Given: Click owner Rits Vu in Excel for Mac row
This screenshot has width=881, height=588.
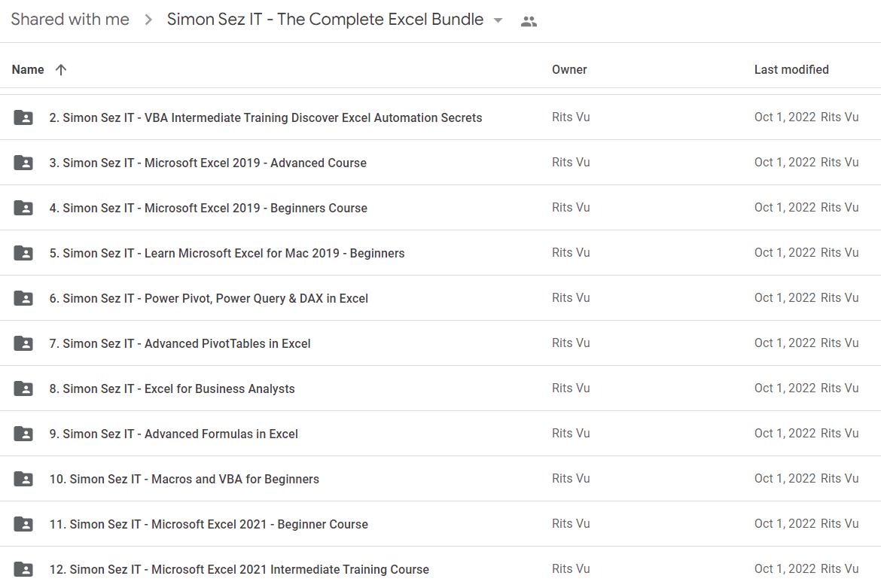Looking at the screenshot, I should point(571,253).
